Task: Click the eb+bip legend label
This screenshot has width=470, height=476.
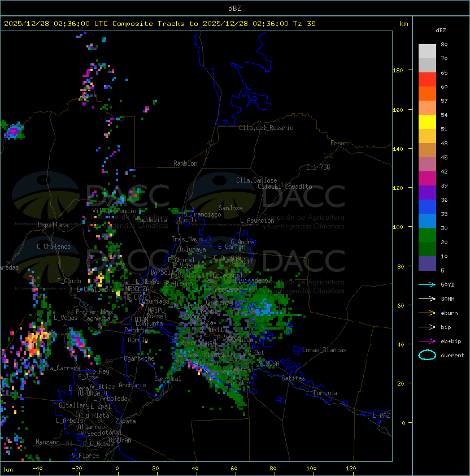Action: tap(451, 341)
